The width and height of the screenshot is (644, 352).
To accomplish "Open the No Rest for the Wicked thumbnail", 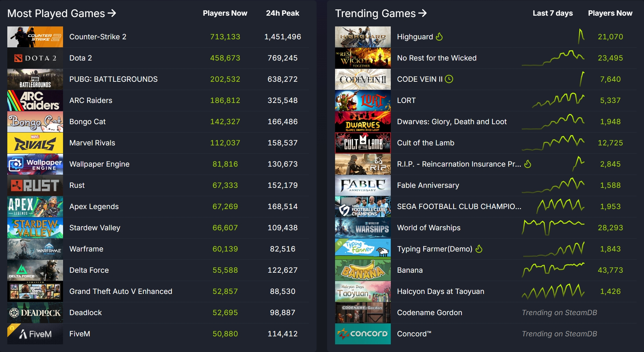I will coord(363,58).
